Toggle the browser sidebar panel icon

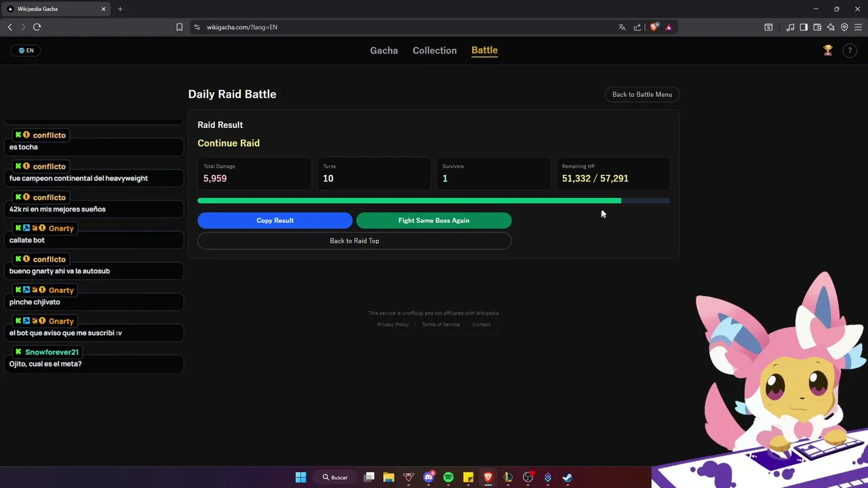804,27
